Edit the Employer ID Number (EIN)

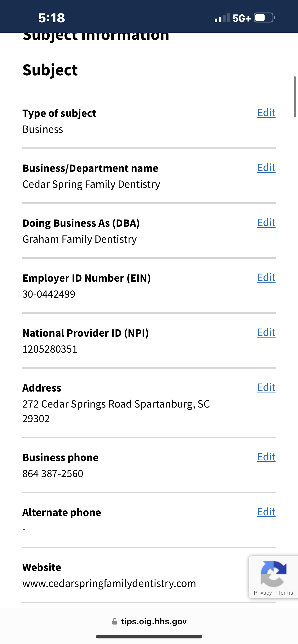coord(266,278)
